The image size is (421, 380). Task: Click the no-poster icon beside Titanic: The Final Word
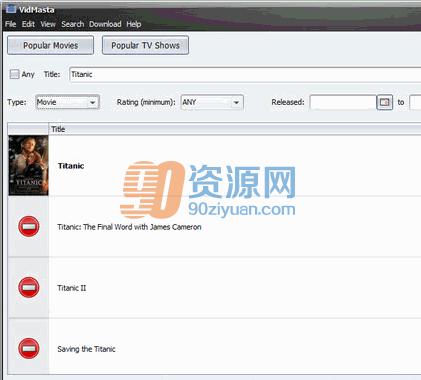click(29, 227)
